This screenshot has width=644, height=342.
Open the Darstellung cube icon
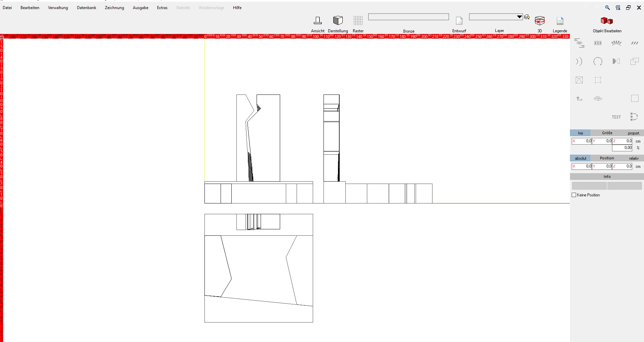coord(338,21)
